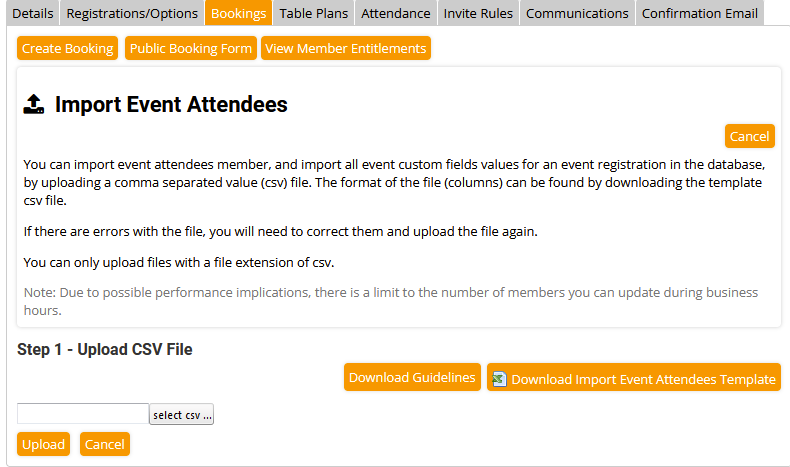Image resolution: width=790 pixels, height=467 pixels.
Task: Click the Excel icon on the template button
Action: pyautogui.click(x=499, y=379)
